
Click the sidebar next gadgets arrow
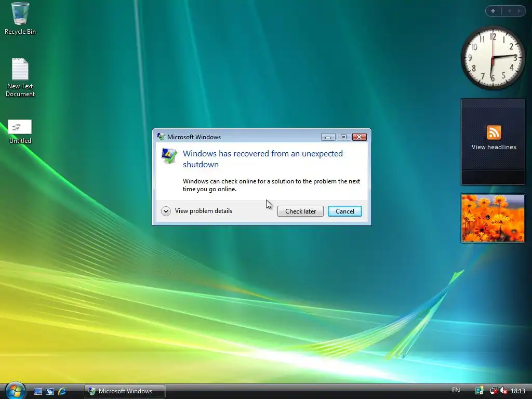click(x=519, y=11)
